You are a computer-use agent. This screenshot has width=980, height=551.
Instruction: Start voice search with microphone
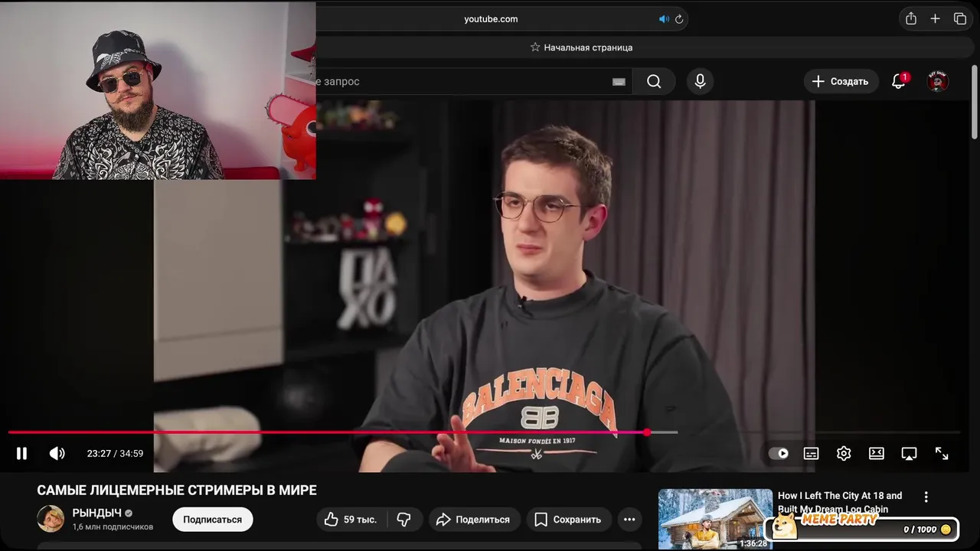tap(700, 81)
